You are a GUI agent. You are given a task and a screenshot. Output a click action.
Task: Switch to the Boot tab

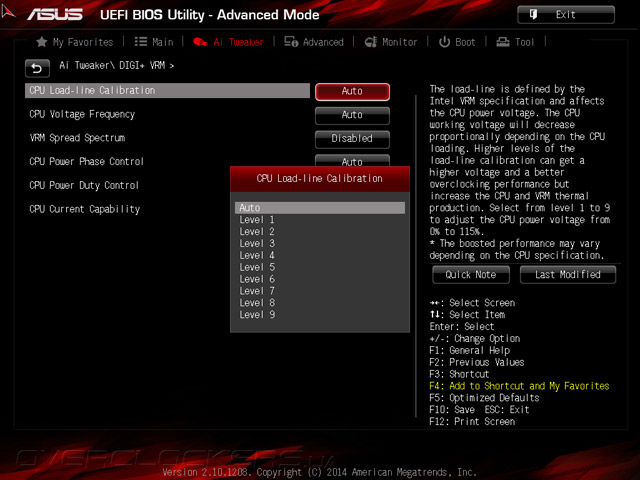(465, 42)
